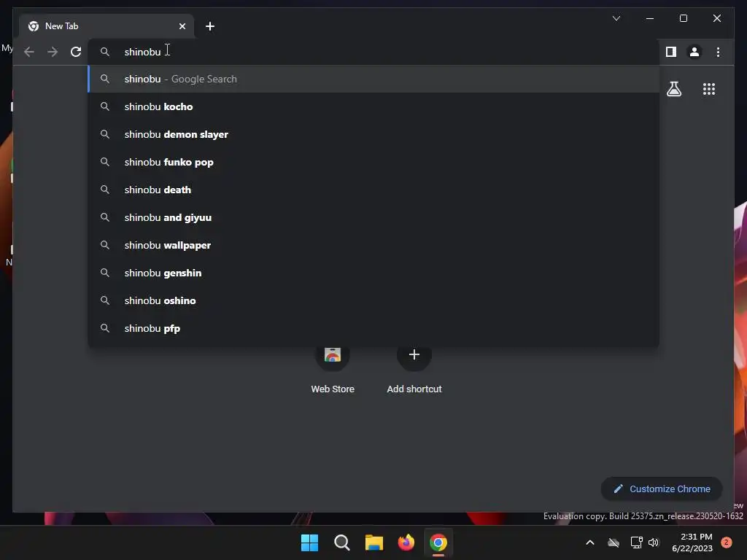Open the volume speaker tray icon
The width and height of the screenshot is (747, 560).
pyautogui.click(x=654, y=542)
